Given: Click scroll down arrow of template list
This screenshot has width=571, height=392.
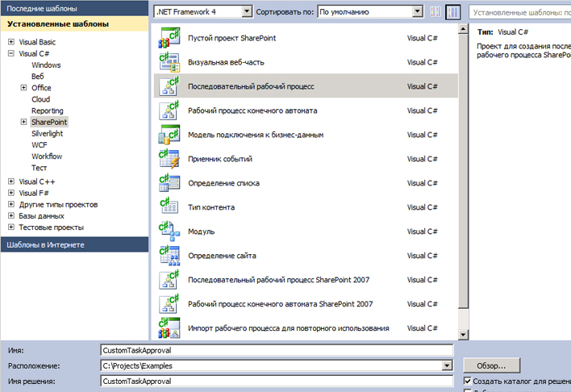Looking at the screenshot, I should 463,334.
